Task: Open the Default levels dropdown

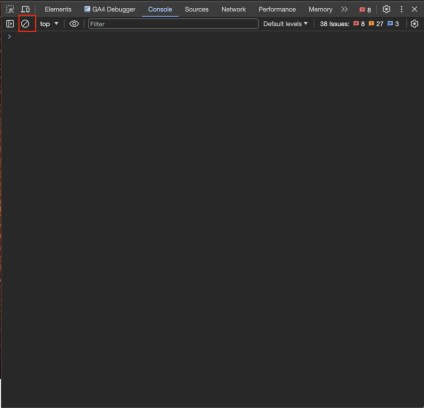Action: pos(285,24)
